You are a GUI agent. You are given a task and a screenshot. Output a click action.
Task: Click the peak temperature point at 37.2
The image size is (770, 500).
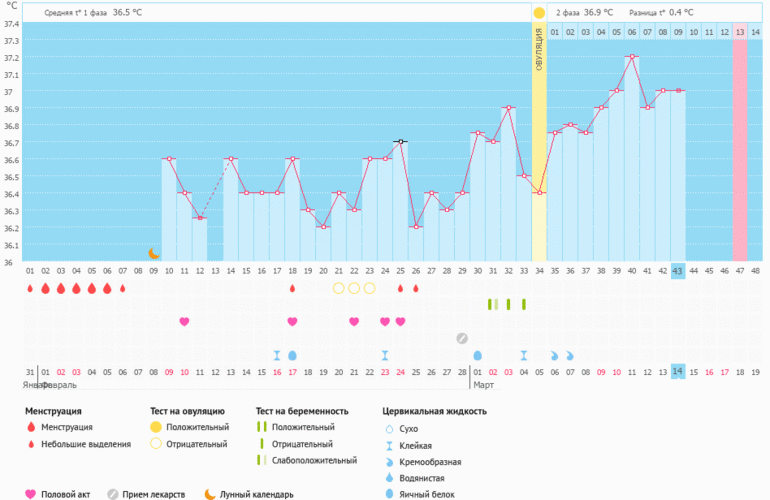[631, 57]
